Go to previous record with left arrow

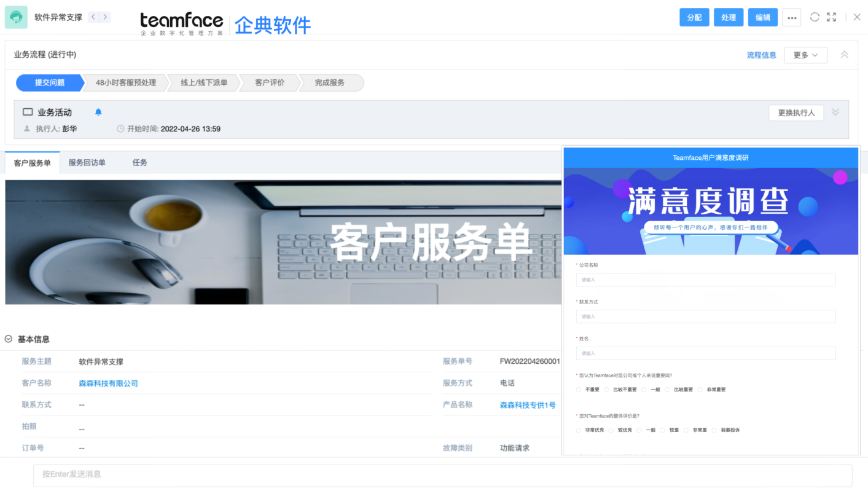(x=93, y=17)
